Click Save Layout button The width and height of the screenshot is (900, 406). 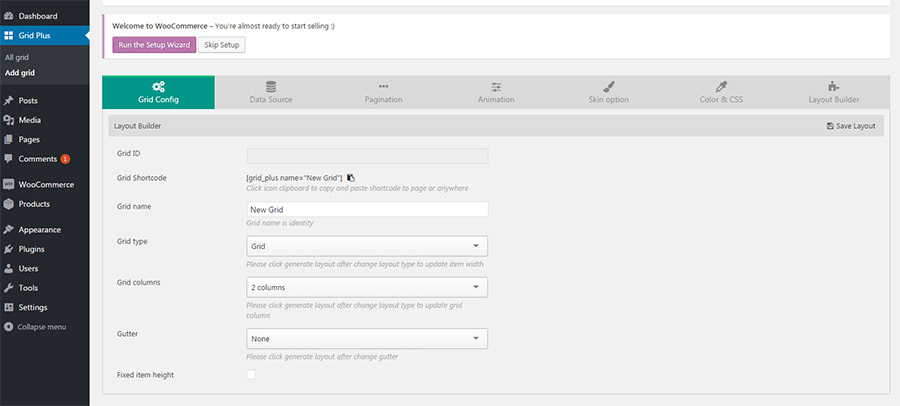[851, 126]
